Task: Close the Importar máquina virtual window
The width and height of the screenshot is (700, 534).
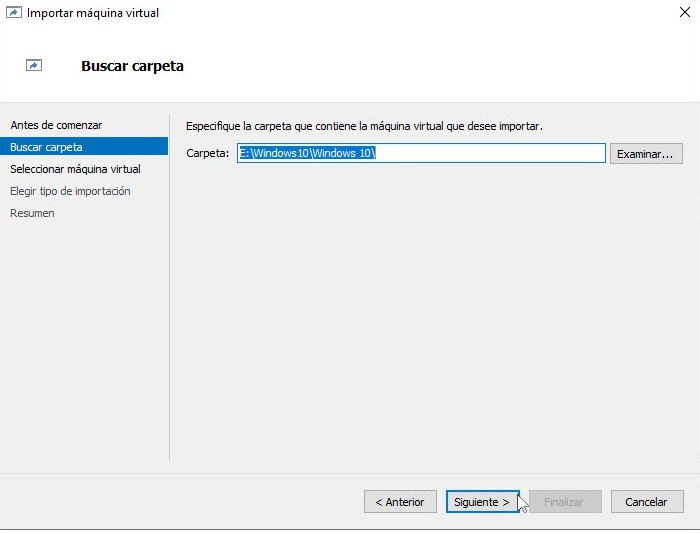Action: click(x=683, y=13)
